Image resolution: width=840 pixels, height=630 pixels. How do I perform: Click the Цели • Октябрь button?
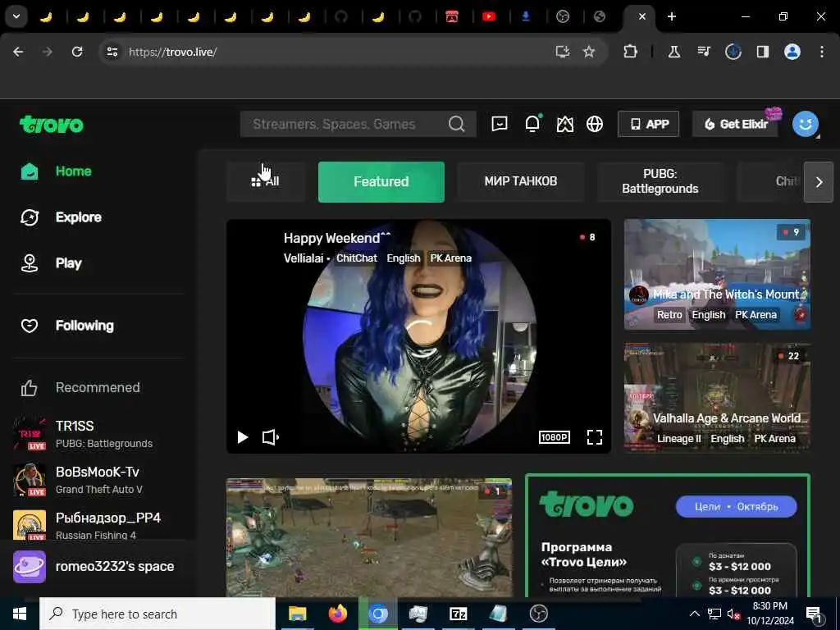coord(736,506)
